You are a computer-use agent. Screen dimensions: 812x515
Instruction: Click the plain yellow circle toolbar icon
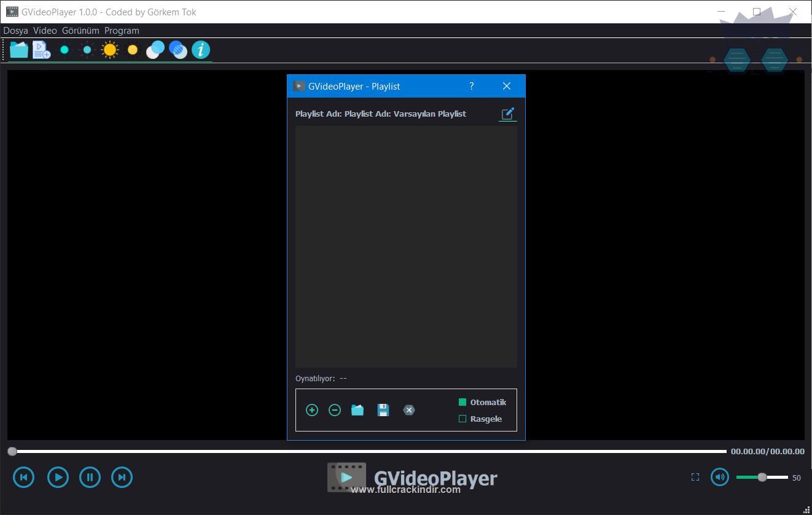pyautogui.click(x=133, y=50)
